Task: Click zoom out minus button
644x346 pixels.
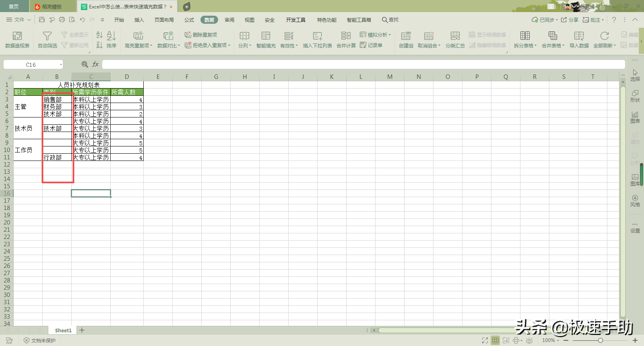Action: pos(566,340)
